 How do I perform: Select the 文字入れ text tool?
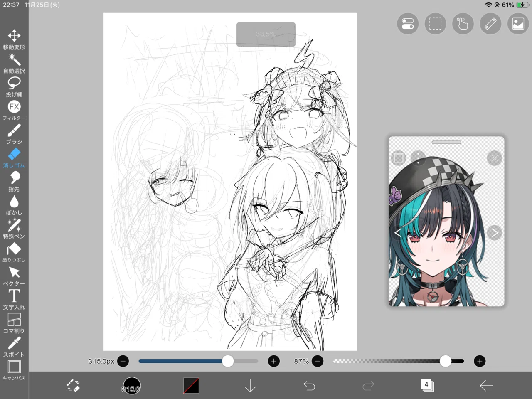[14, 300]
